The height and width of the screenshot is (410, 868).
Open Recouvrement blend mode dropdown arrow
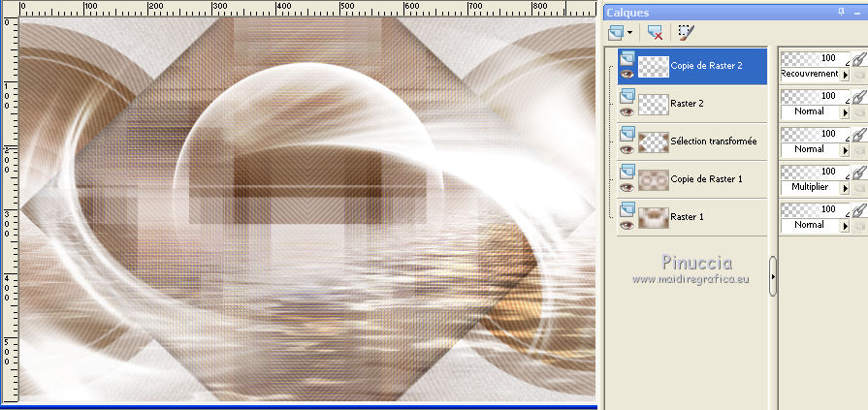(846, 76)
